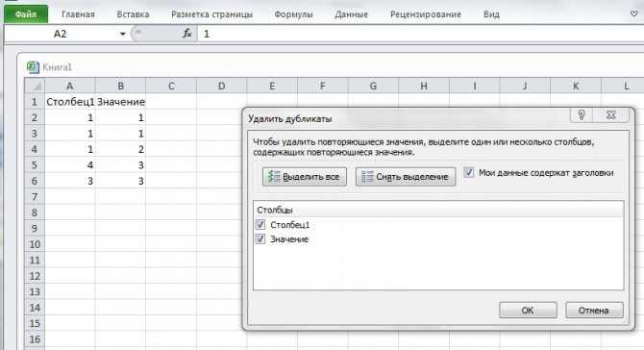Select column H header
The image size is (644, 350).
[424, 86]
